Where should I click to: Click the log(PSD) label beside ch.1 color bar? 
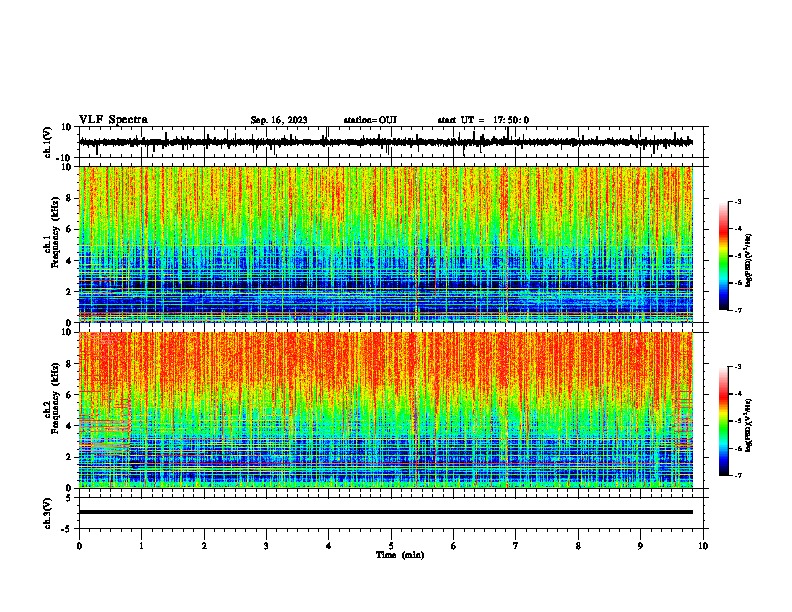point(749,261)
